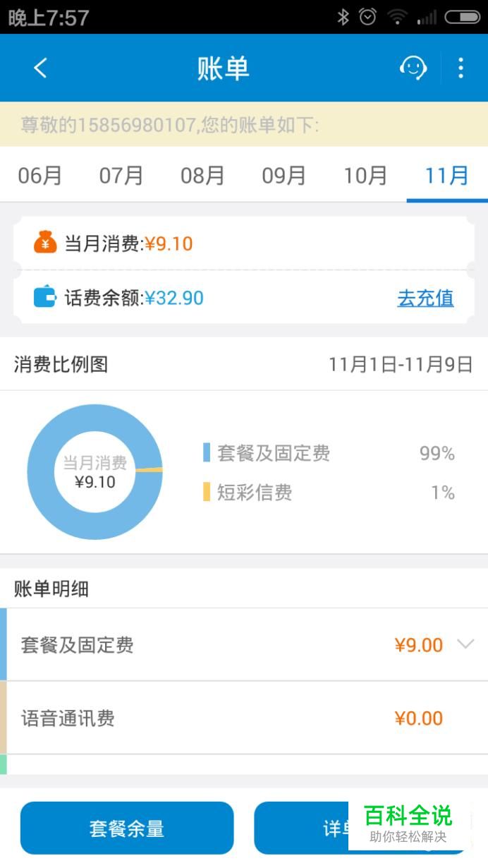
Task: Select the 08月 billing tab
Action: (202, 175)
